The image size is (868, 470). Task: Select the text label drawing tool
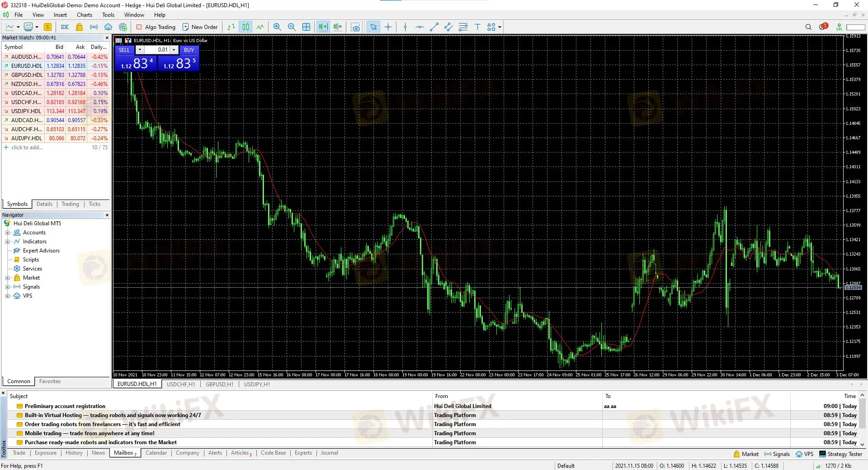point(477,27)
